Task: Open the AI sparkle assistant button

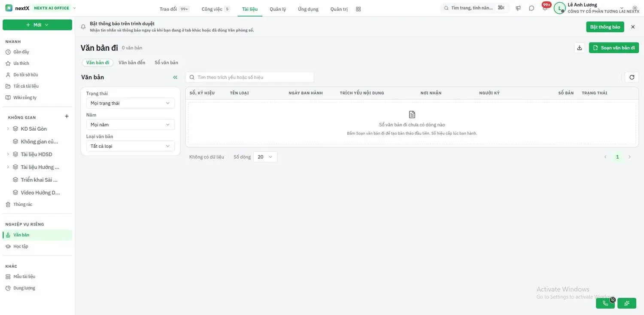Action: 627,303
